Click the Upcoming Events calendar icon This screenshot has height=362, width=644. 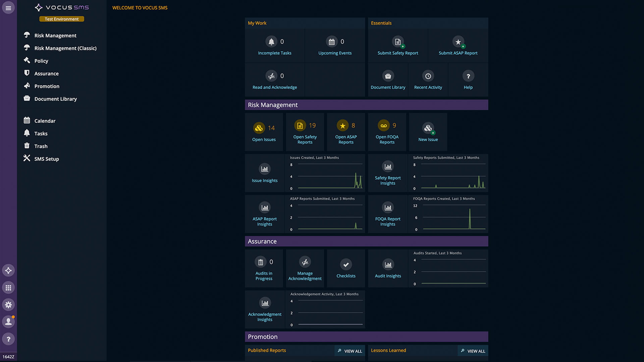tap(331, 42)
